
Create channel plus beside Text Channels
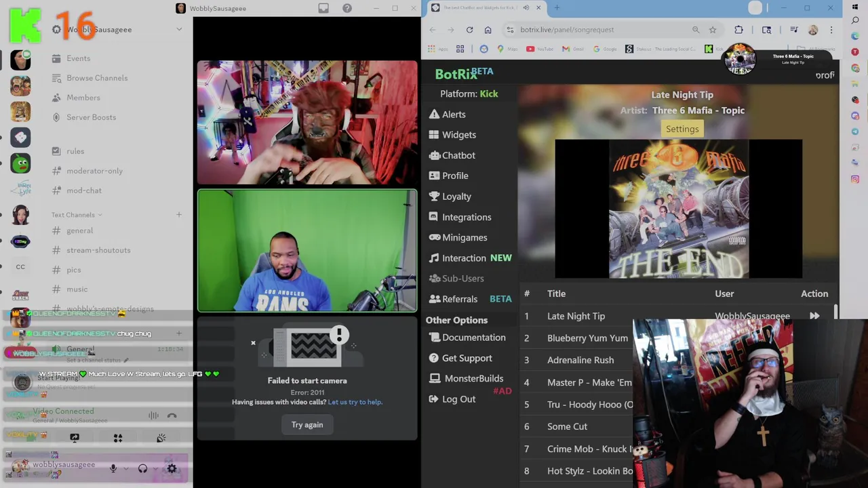(x=179, y=215)
